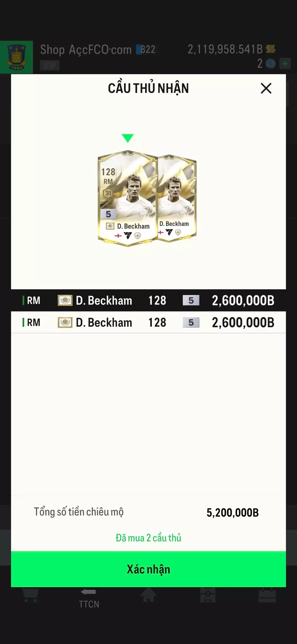The image size is (297, 644).
Task: Tap the 2,600,000B price in first row
Action: [243, 301]
